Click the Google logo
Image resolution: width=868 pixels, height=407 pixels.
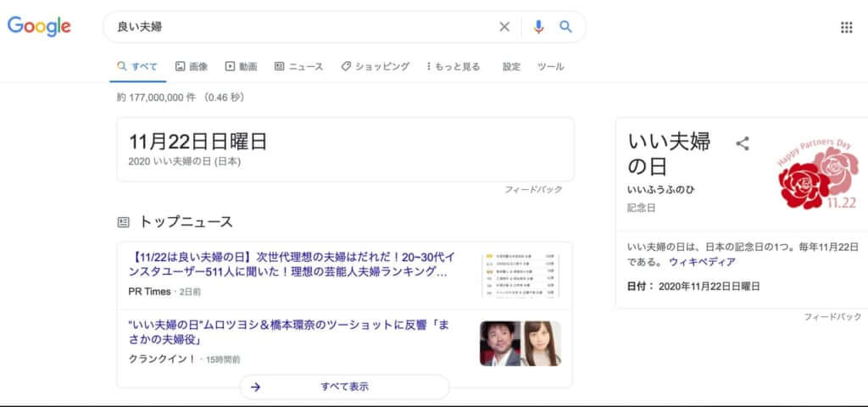click(39, 26)
